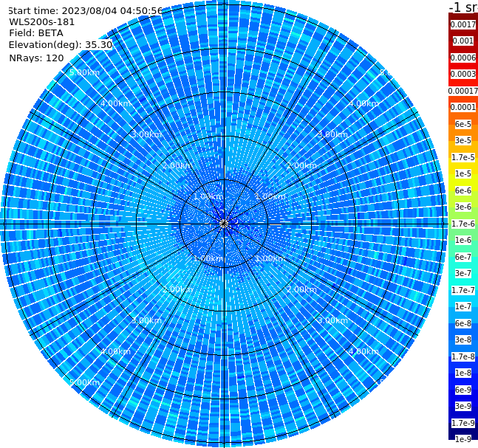Click the upper-left 2.00km range label
The width and height of the screenshot is (478, 448).
[x=178, y=165]
